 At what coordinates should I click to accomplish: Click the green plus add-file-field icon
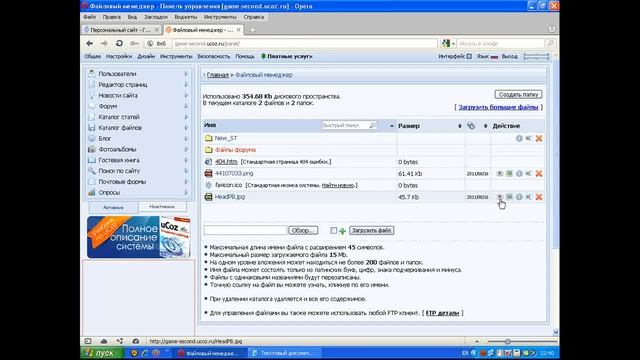[x=342, y=231]
